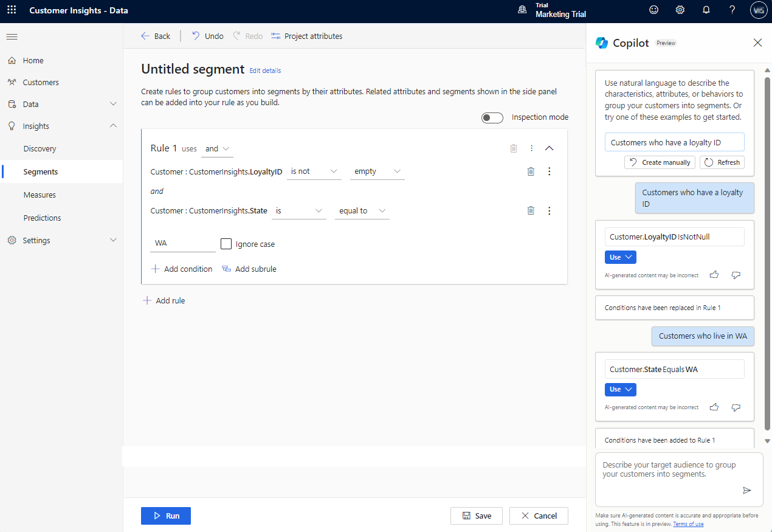
Task: Open more options for Rule 1
Action: coord(531,148)
